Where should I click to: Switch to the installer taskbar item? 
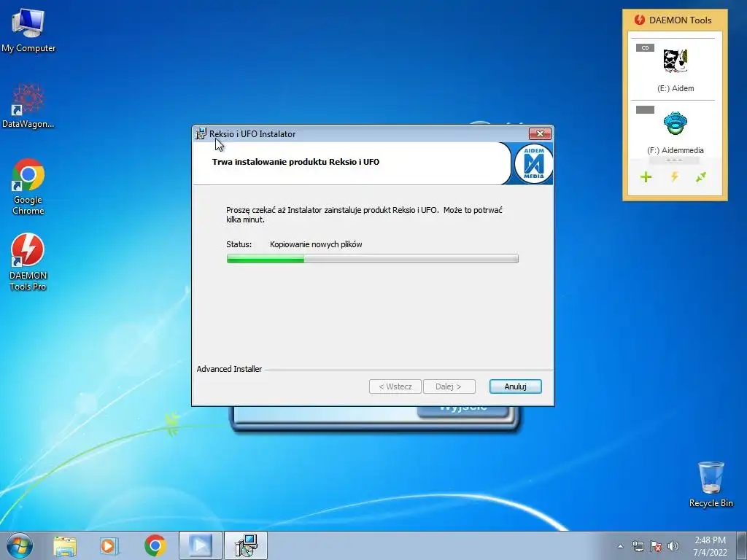[246, 545]
